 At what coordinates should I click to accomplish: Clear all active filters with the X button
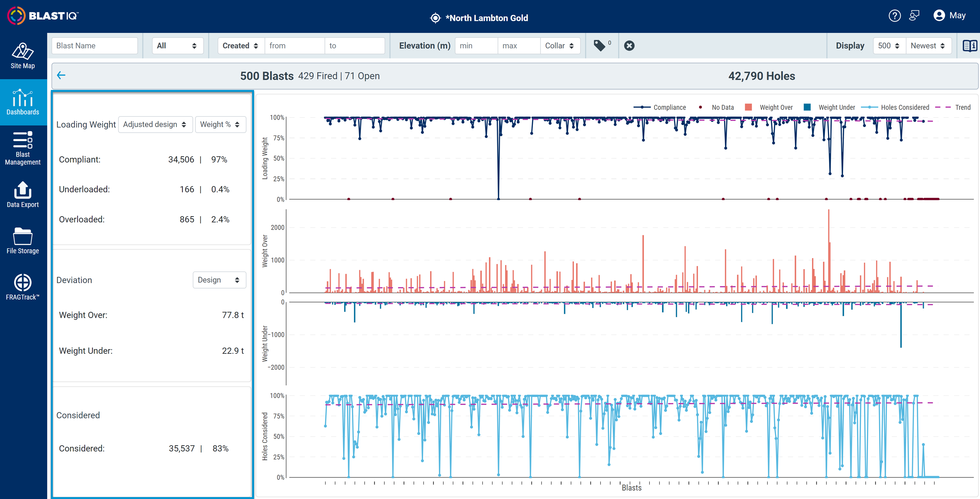point(629,46)
